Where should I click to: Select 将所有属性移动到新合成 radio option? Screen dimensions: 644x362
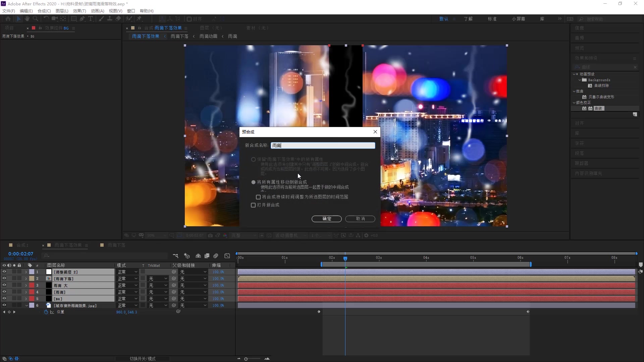[254, 182]
